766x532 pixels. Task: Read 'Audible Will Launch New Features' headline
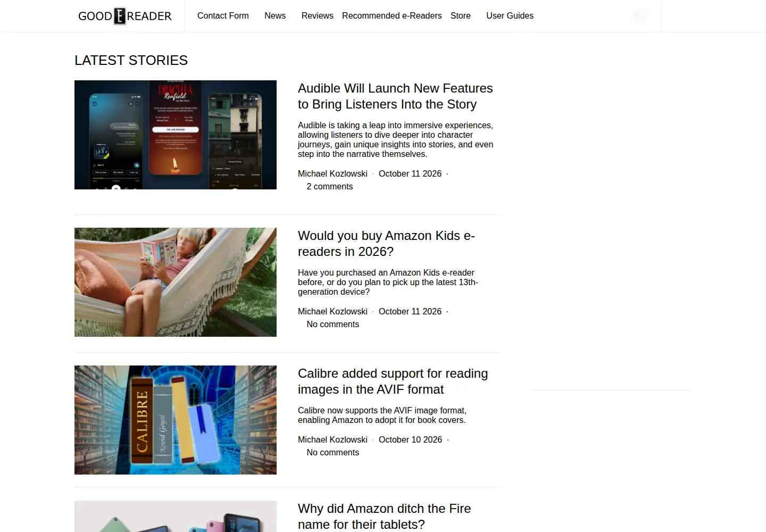pyautogui.click(x=395, y=96)
